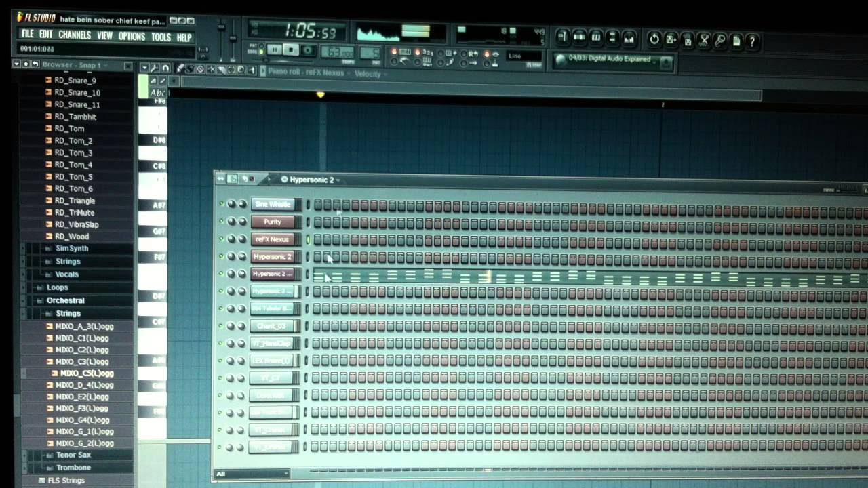868x488 pixels.
Task: Click the save-new-version floppy icon
Action: (671, 39)
